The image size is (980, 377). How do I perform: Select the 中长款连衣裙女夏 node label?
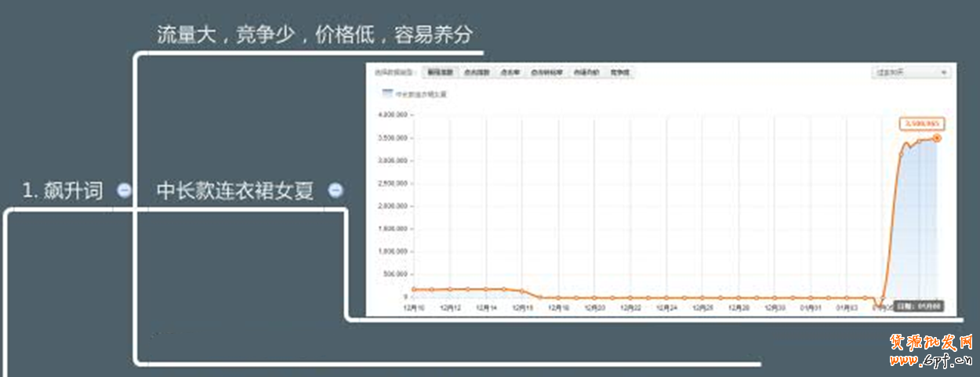(235, 190)
